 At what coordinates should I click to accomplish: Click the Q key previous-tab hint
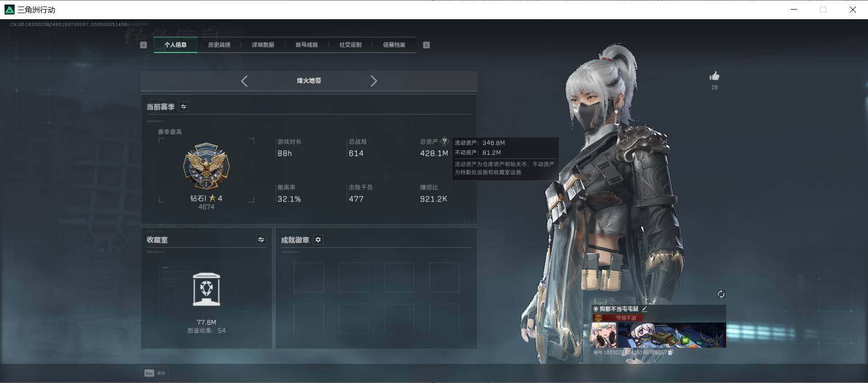tap(143, 45)
